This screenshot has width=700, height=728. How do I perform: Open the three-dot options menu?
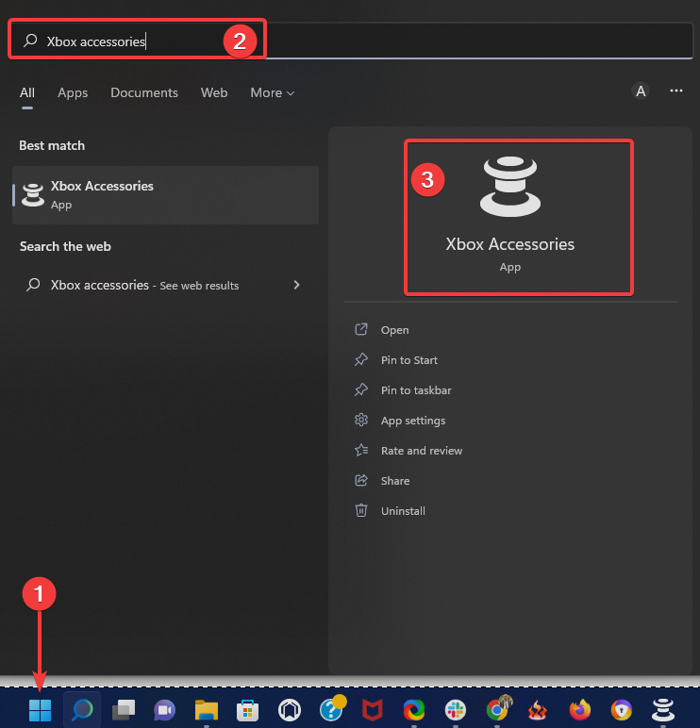click(675, 91)
